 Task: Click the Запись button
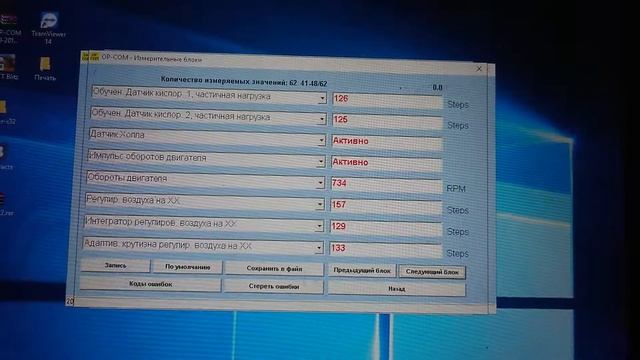click(x=116, y=265)
